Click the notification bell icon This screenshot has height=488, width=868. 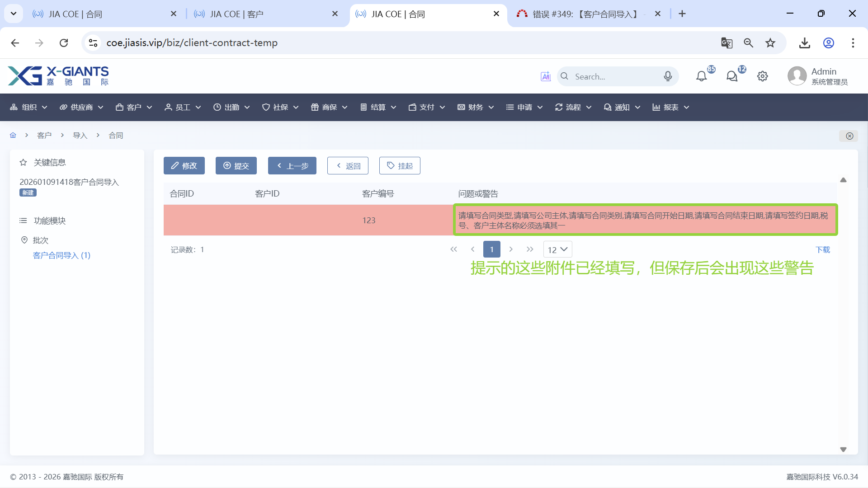(x=701, y=76)
